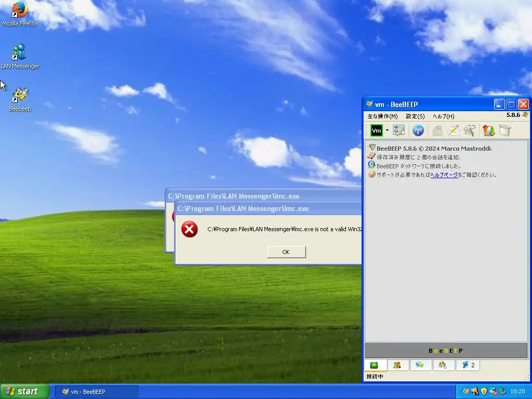Click the safely remove hardware tray icon
This screenshot has height=399, width=532.
[x=502, y=392]
